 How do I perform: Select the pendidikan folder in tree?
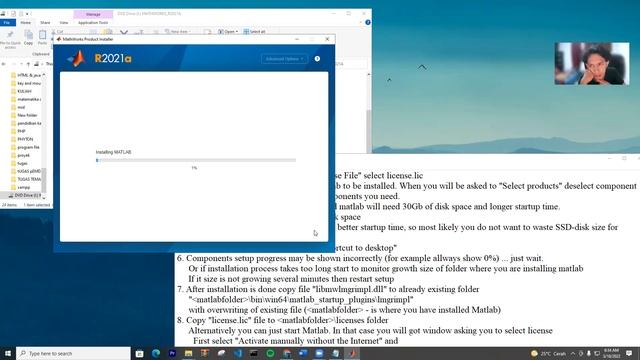(26, 123)
